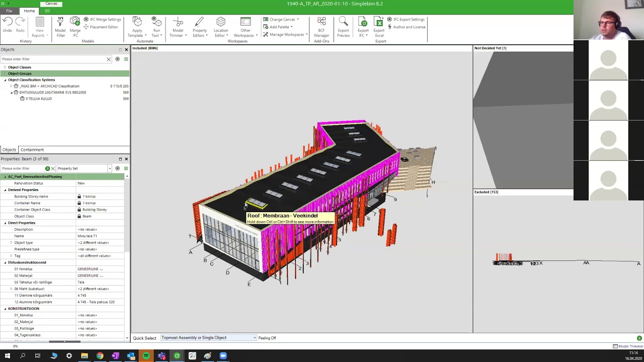
Task: Open Spotify from the taskbar
Action: pos(146,356)
